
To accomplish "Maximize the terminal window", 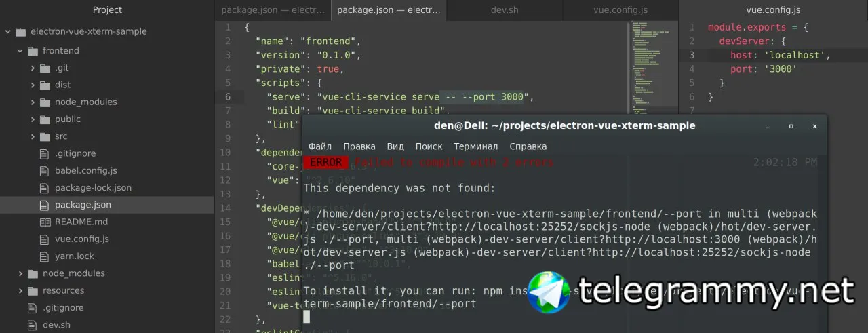I will (x=791, y=126).
